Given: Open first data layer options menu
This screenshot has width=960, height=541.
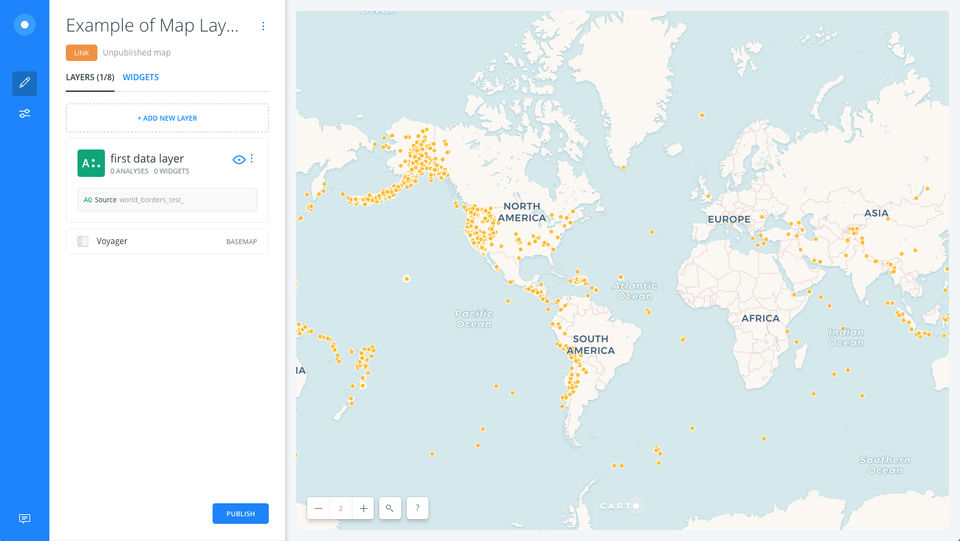Looking at the screenshot, I should click(252, 159).
